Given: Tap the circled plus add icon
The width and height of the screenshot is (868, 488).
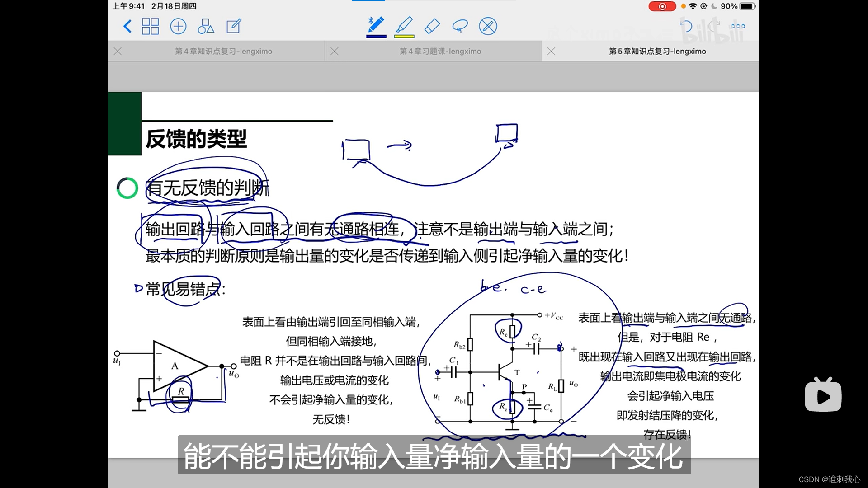Looking at the screenshot, I should click(x=178, y=26).
